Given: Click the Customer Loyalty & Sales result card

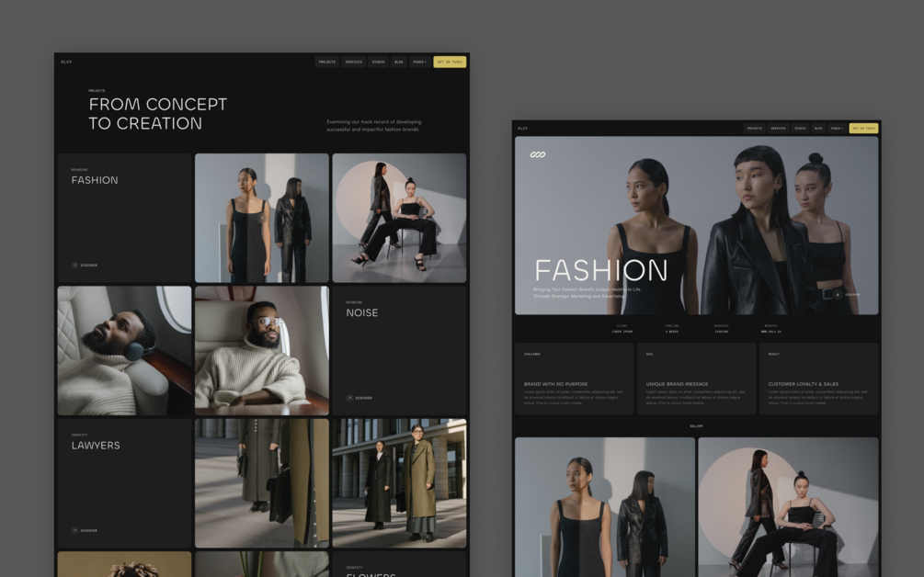Looking at the screenshot, I should click(818, 379).
